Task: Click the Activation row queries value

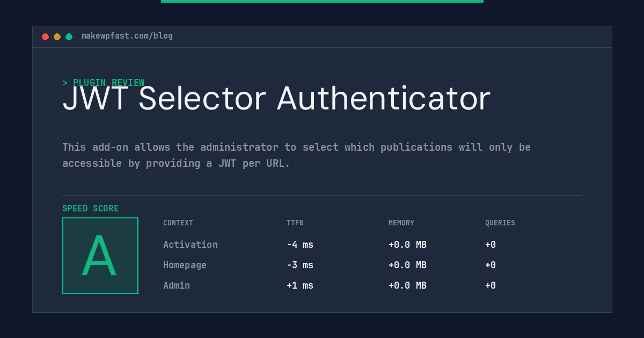Action: click(491, 245)
